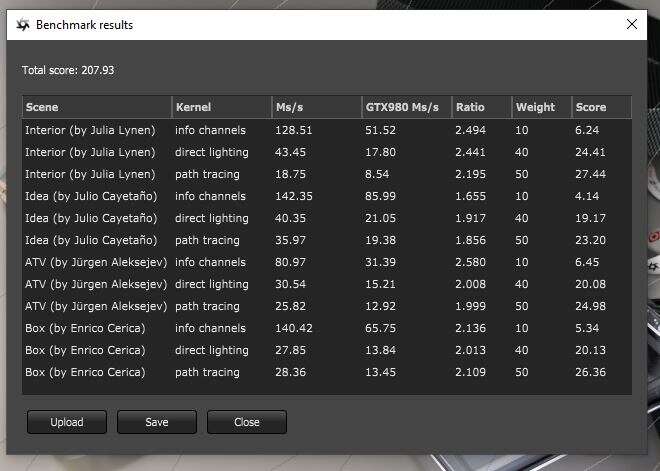The height and width of the screenshot is (471, 660).
Task: Click the ratio value 1.655
Action: [471, 196]
